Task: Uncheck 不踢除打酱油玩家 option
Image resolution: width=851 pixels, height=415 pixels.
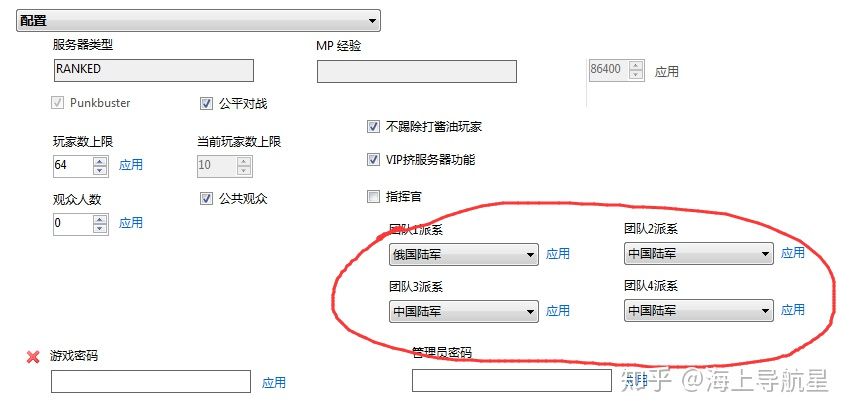Action: click(373, 127)
